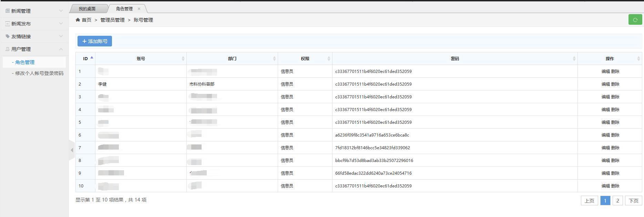The width and height of the screenshot is (644, 217).
Task: Click the 下页 pagination button
Action: [633, 200]
